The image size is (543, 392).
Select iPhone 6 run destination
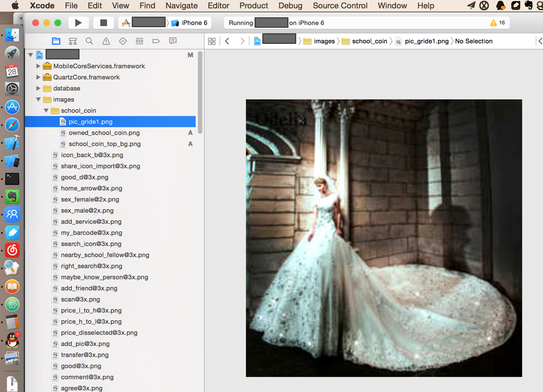point(194,23)
